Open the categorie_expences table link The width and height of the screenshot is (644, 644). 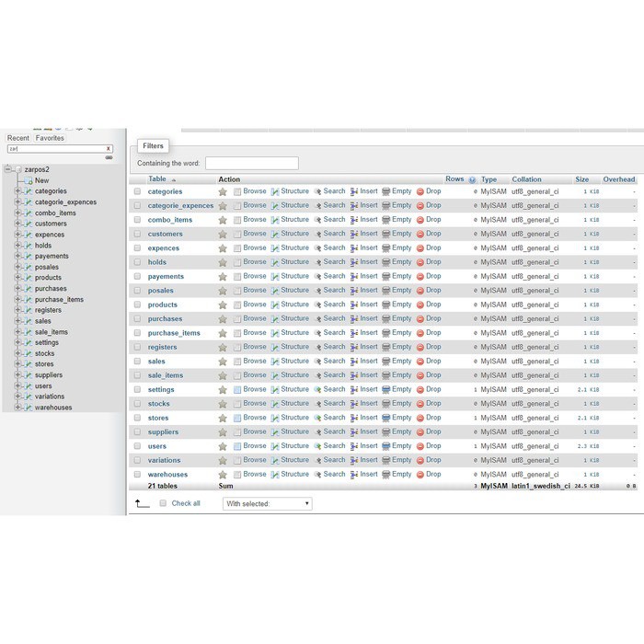[x=180, y=206]
